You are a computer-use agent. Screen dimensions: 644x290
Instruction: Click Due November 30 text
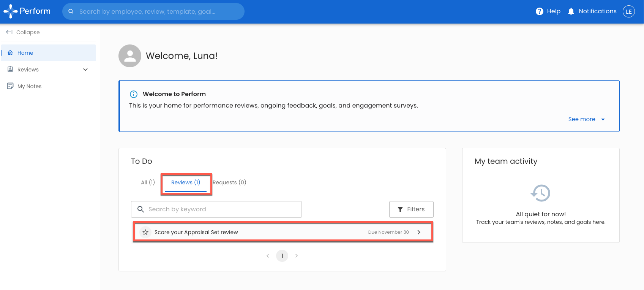[x=388, y=232]
